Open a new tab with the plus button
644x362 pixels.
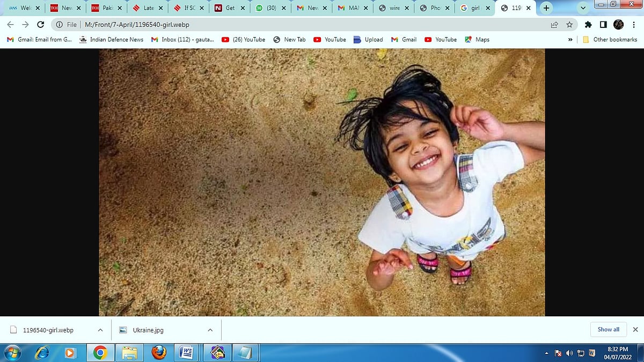click(x=546, y=8)
